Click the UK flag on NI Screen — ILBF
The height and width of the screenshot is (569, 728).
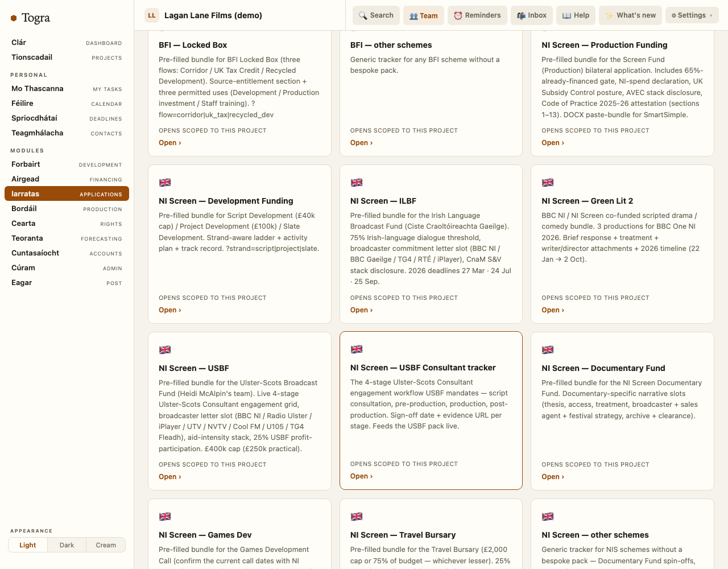click(357, 183)
